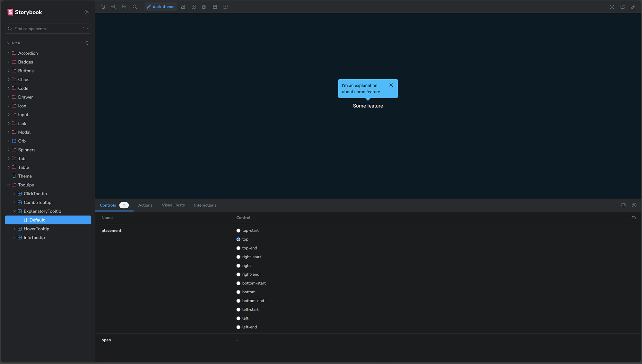This screenshot has width=642, height=364.
Task: Switch to the Actions tab
Action: 145,205
